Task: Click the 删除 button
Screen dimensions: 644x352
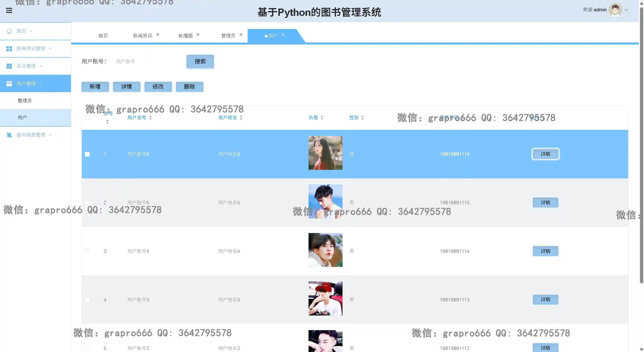Action: [189, 87]
